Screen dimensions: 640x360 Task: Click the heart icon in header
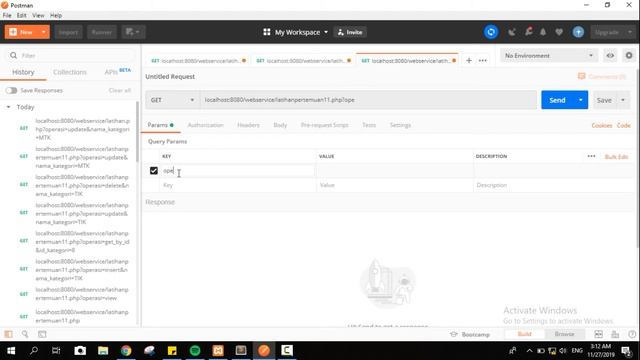point(559,32)
